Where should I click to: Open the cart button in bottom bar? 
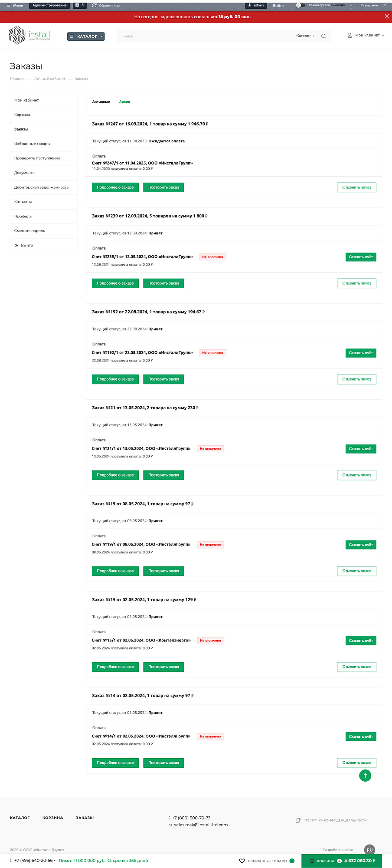[341, 861]
